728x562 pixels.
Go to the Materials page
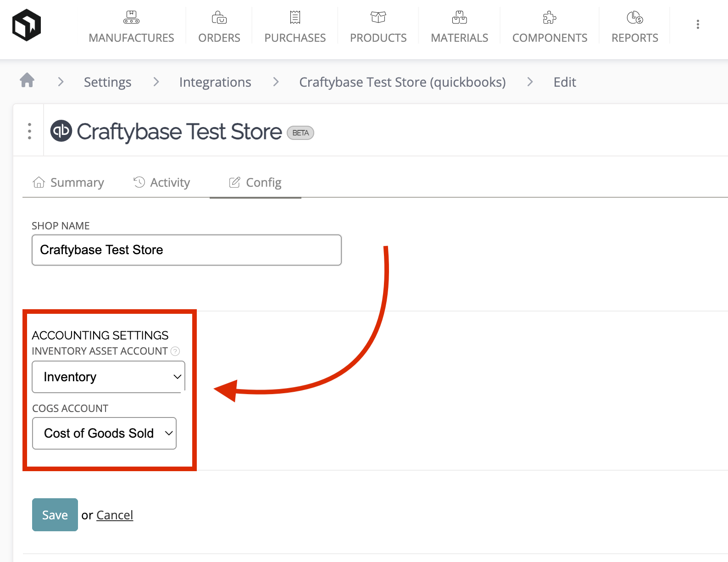click(459, 28)
